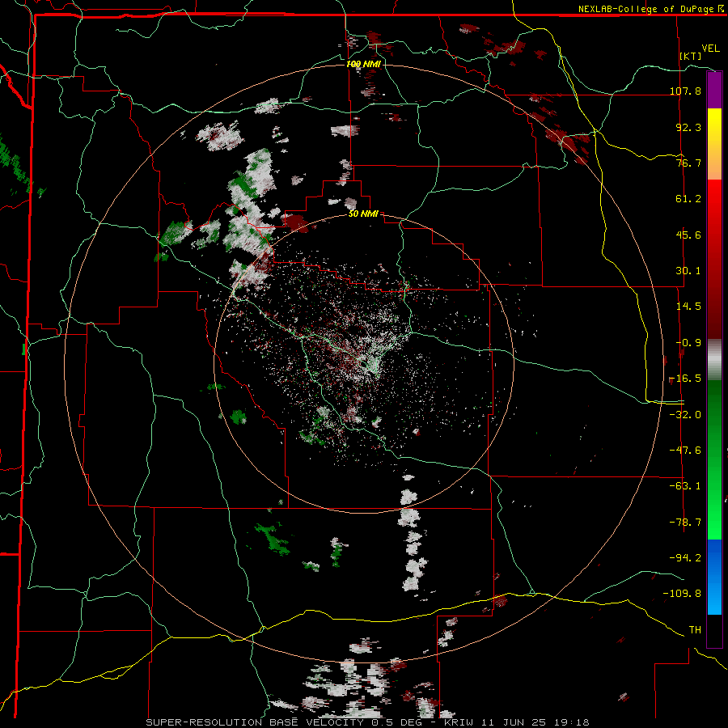Click the -0.9 legend value
This screenshot has height=728, width=728.
(688, 343)
